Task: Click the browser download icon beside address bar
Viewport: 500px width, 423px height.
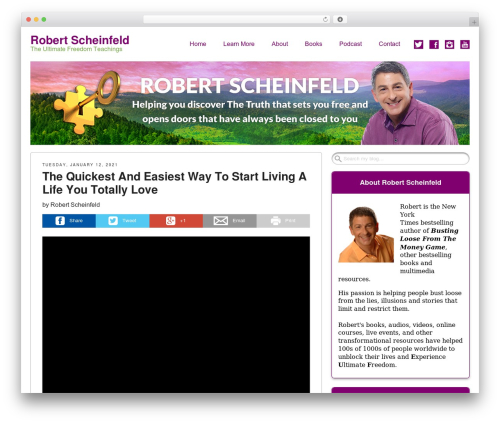Action: tap(340, 19)
